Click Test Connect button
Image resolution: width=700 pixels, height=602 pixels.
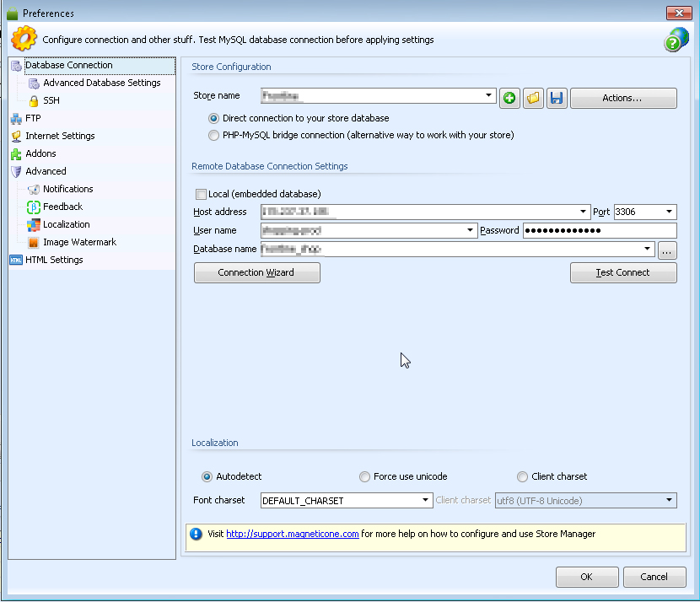[x=623, y=272]
